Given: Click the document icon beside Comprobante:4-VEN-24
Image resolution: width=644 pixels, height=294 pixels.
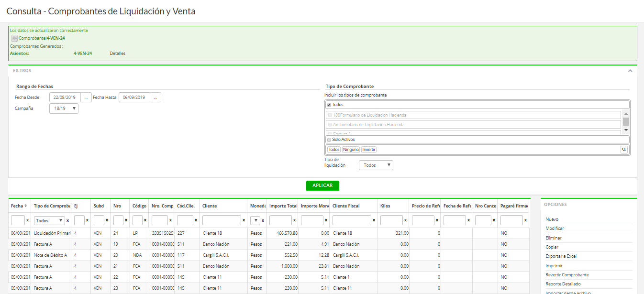Looking at the screenshot, I should click(14, 38).
